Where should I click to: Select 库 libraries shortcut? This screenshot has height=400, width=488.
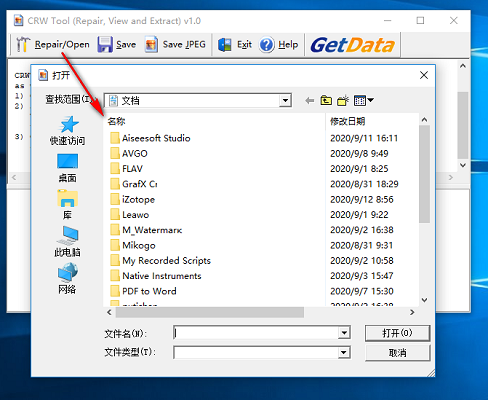coord(68,205)
